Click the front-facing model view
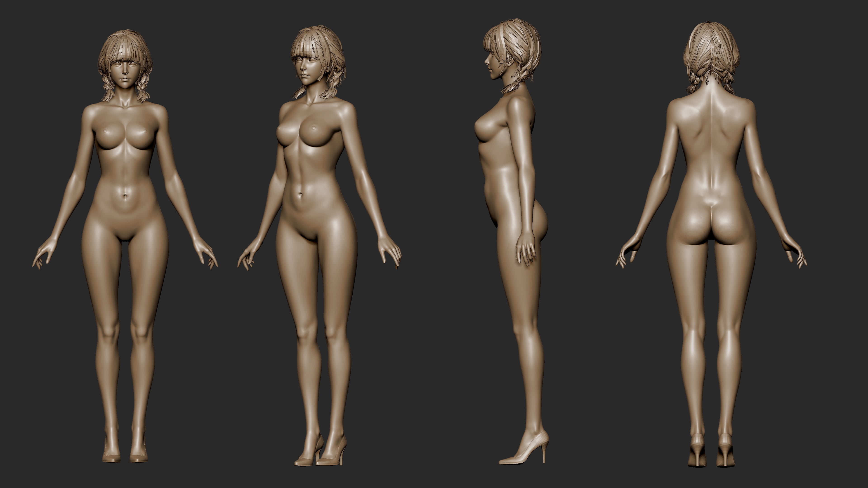 coord(125,202)
